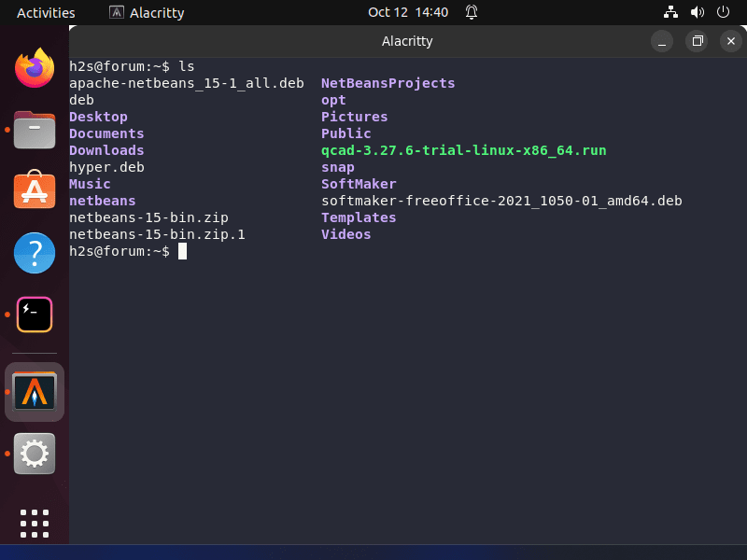Click at the terminal command prompt cursor

coord(183,251)
